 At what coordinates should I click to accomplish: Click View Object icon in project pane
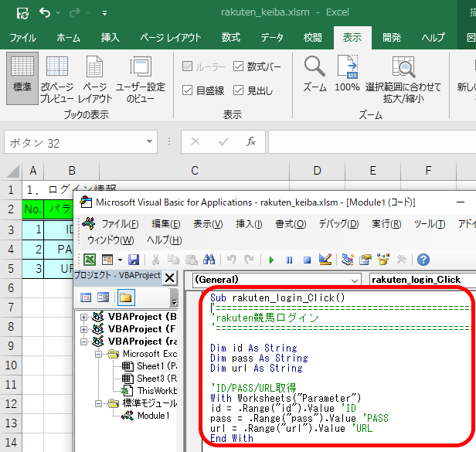(x=104, y=297)
